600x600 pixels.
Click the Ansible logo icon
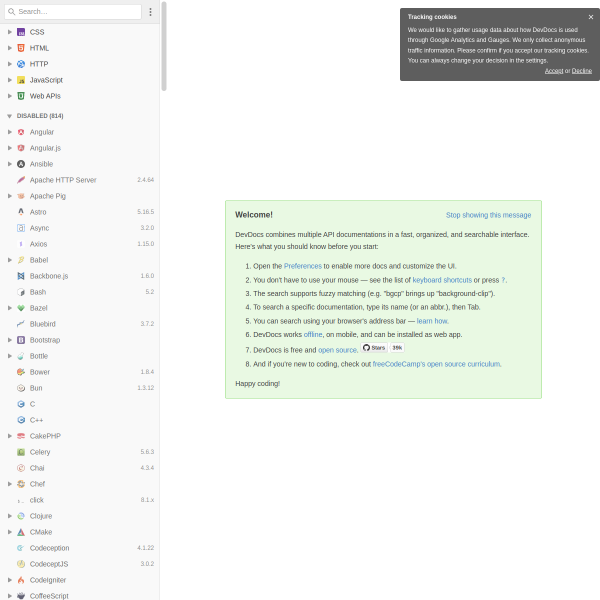click(x=21, y=164)
